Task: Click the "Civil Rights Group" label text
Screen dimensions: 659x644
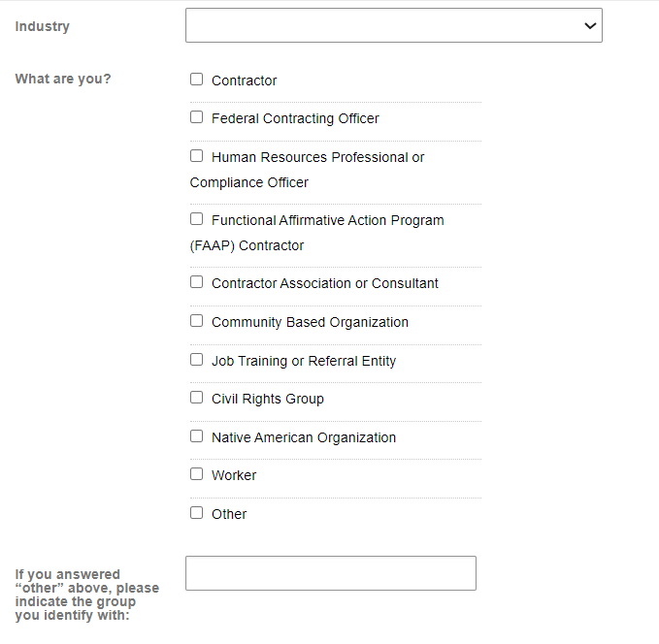Action: [x=268, y=399]
